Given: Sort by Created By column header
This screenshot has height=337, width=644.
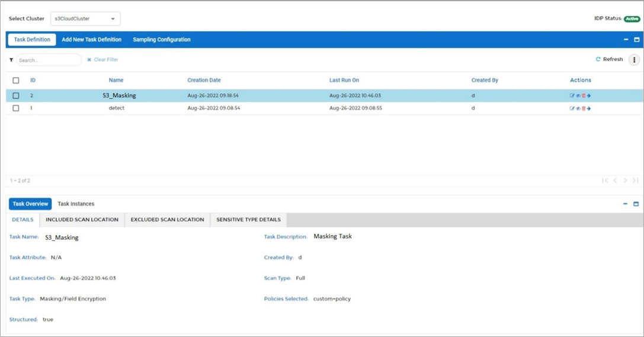Looking at the screenshot, I should tap(485, 80).
